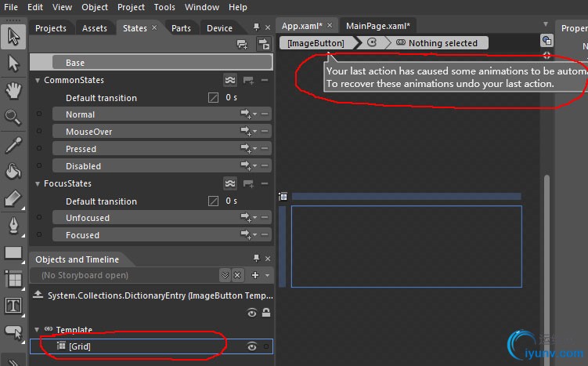Pick the Pan hand tool
The width and height of the screenshot is (588, 366).
click(x=13, y=91)
